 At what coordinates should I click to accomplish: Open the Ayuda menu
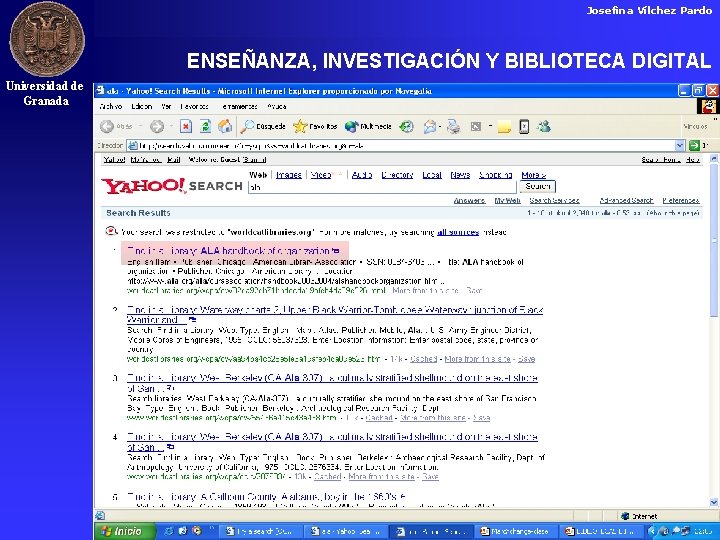(x=277, y=107)
